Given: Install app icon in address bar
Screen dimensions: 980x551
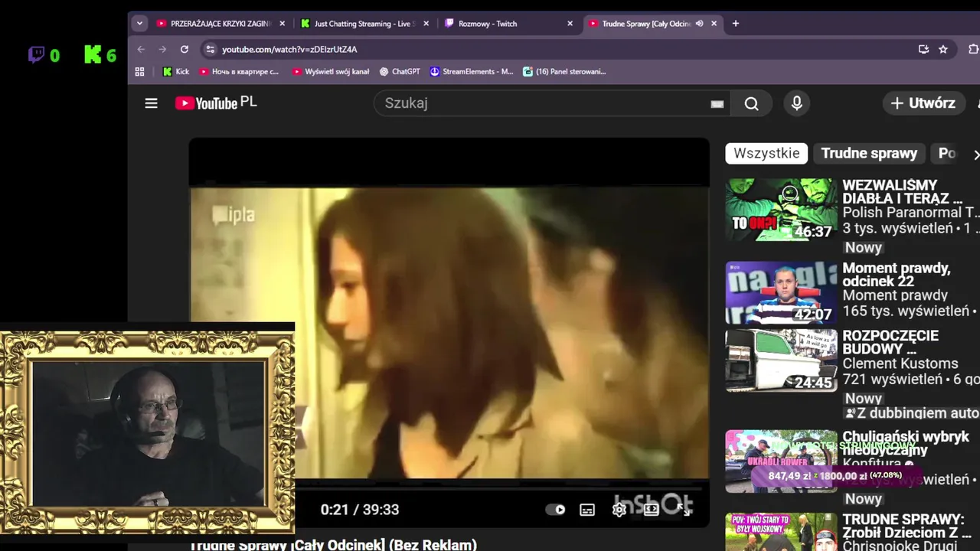Looking at the screenshot, I should (923, 49).
